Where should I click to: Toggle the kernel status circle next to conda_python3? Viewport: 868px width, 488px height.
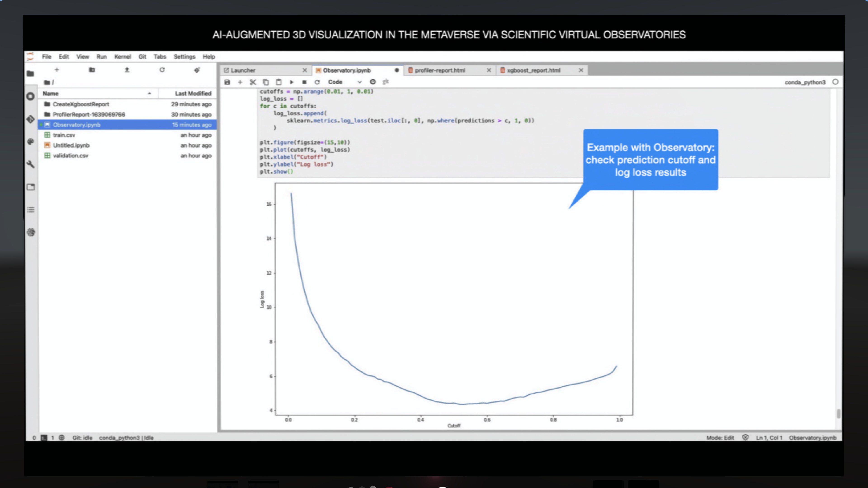pyautogui.click(x=835, y=82)
